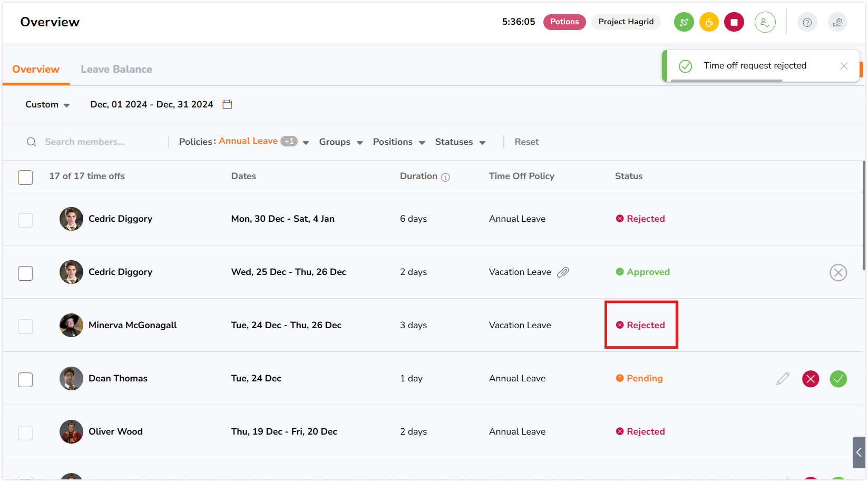Image resolution: width=868 pixels, height=482 pixels.
Task: Select Dean Thomas's row checkbox
Action: [x=25, y=380]
